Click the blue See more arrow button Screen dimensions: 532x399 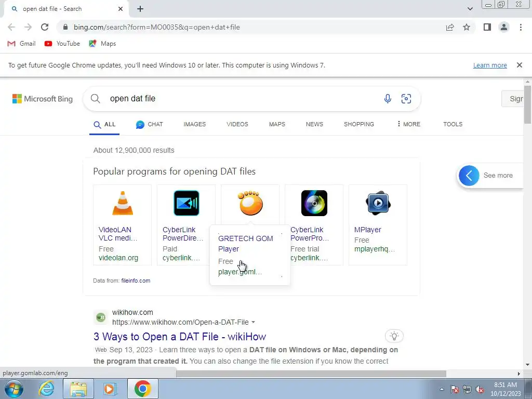[469, 176]
